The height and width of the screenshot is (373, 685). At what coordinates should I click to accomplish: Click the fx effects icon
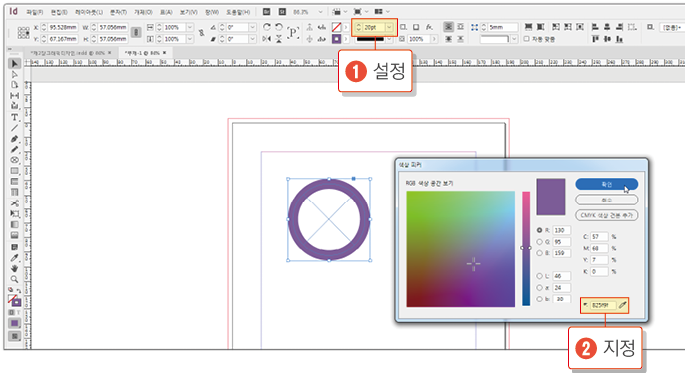coord(429,27)
